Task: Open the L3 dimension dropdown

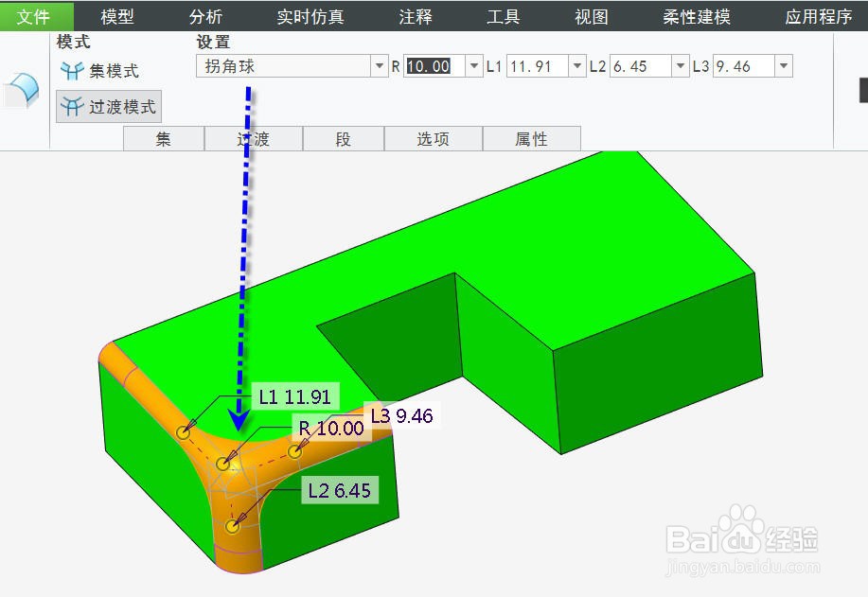Action: pos(782,65)
